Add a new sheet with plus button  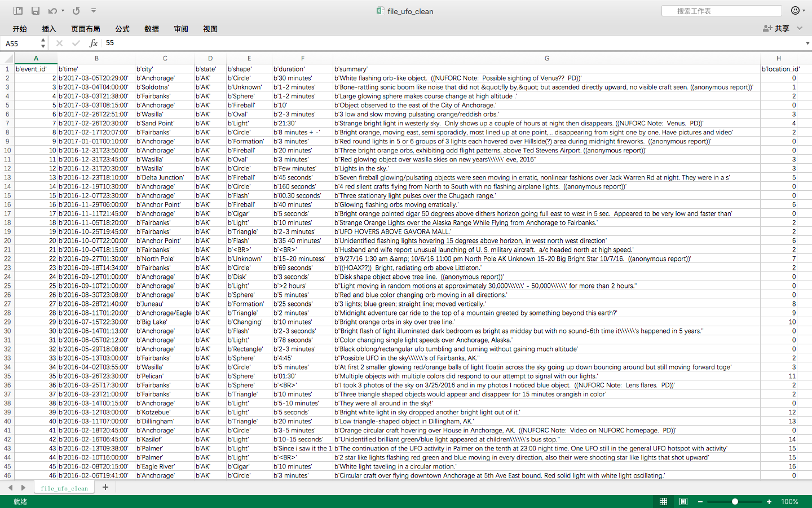tap(105, 487)
